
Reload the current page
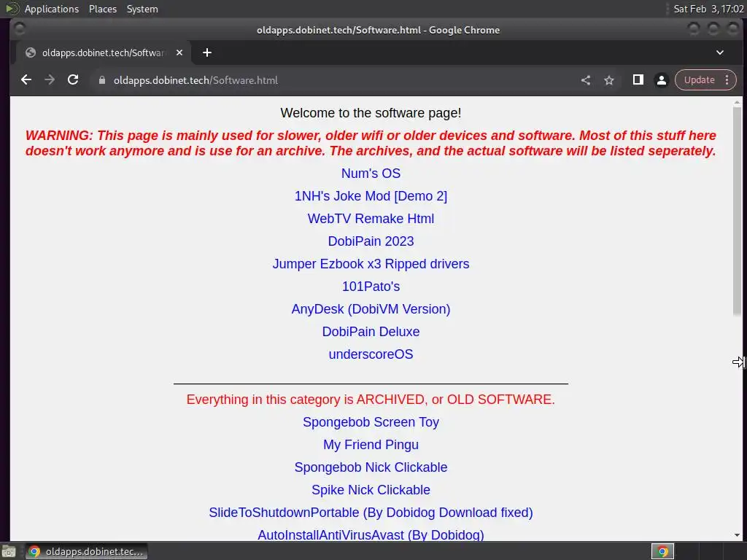point(73,80)
